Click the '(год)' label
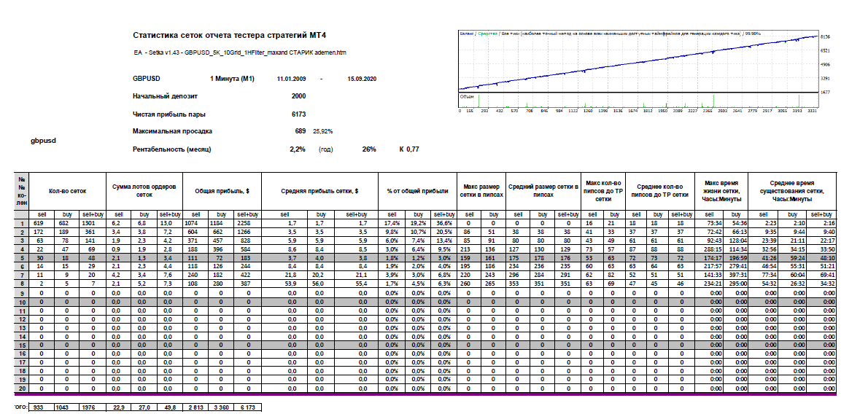Screen dimensions: 868x414 [x=325, y=149]
